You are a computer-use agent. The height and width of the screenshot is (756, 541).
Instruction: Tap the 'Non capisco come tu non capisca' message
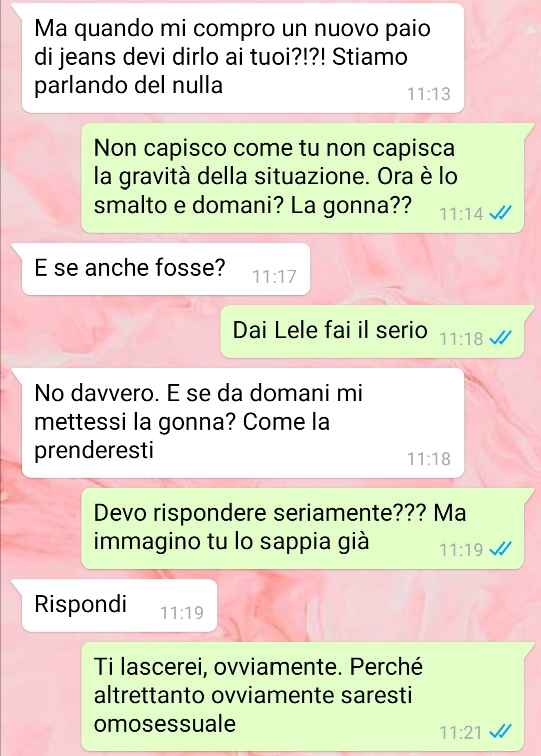tap(303, 177)
